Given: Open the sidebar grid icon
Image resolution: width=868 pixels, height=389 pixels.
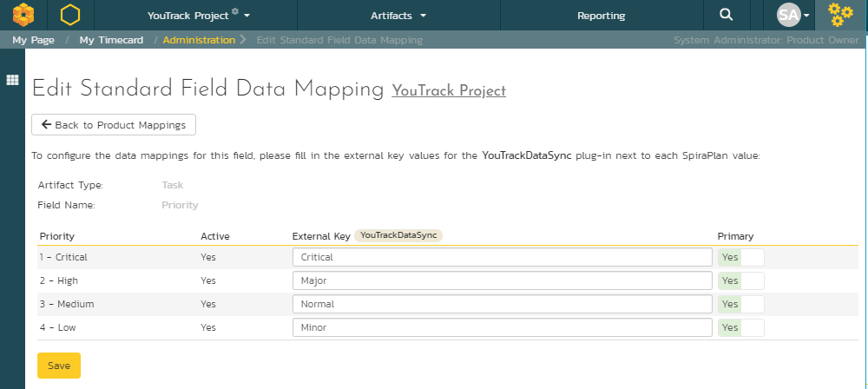Looking at the screenshot, I should (12, 80).
